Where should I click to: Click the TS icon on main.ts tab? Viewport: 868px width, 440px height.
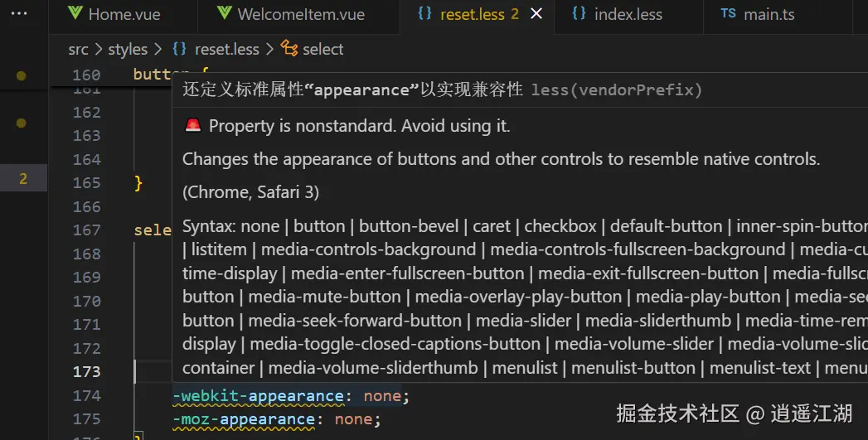pos(728,14)
